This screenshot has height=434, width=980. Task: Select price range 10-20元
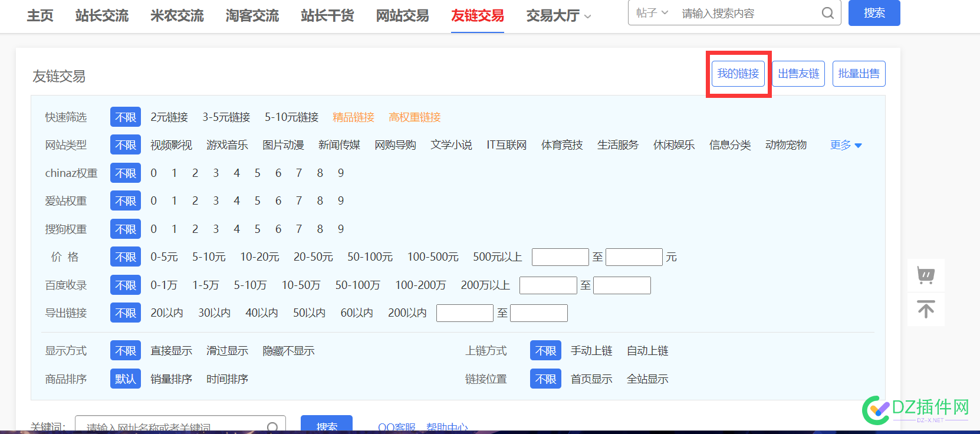tap(259, 257)
